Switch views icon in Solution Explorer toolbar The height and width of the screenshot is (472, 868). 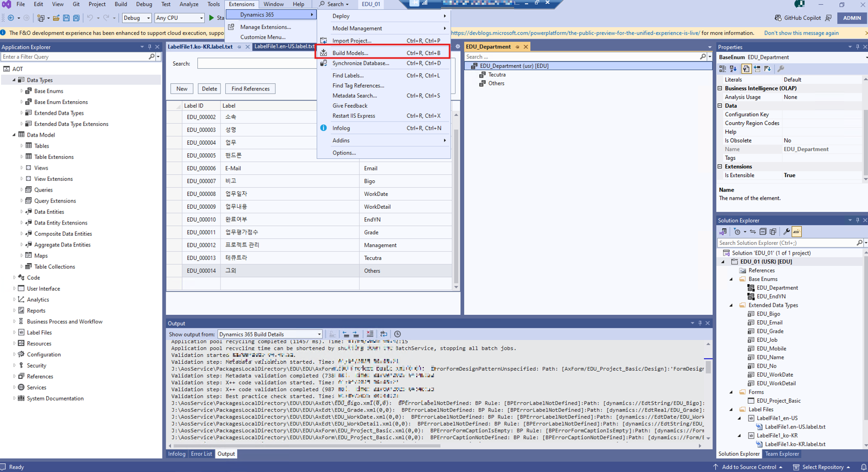(723, 232)
